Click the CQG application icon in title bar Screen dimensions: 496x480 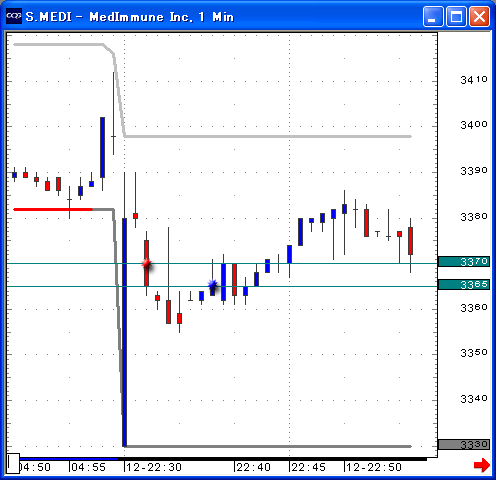[14, 16]
